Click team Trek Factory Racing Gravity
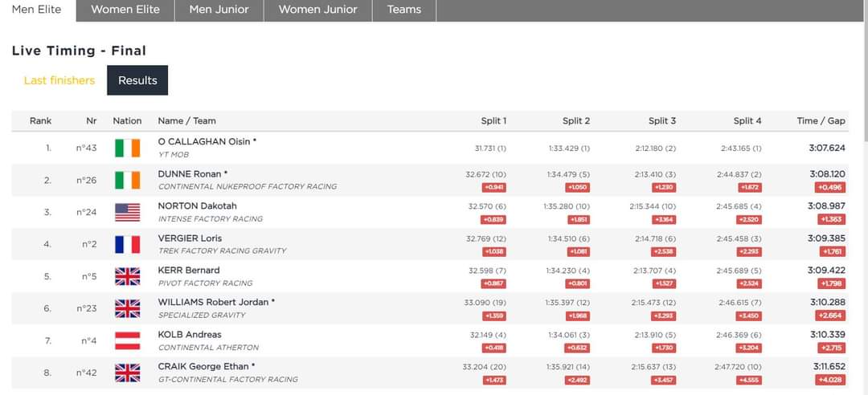This screenshot has height=395, width=868. tap(223, 251)
